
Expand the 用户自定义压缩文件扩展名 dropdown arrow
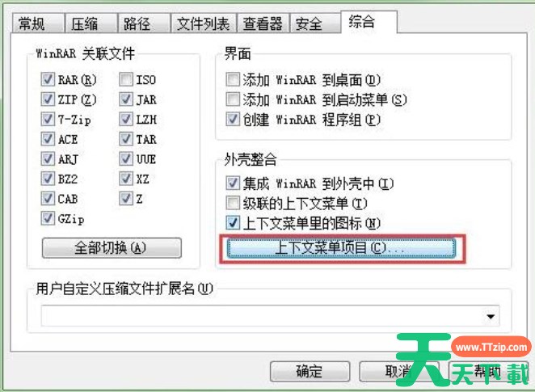click(491, 316)
